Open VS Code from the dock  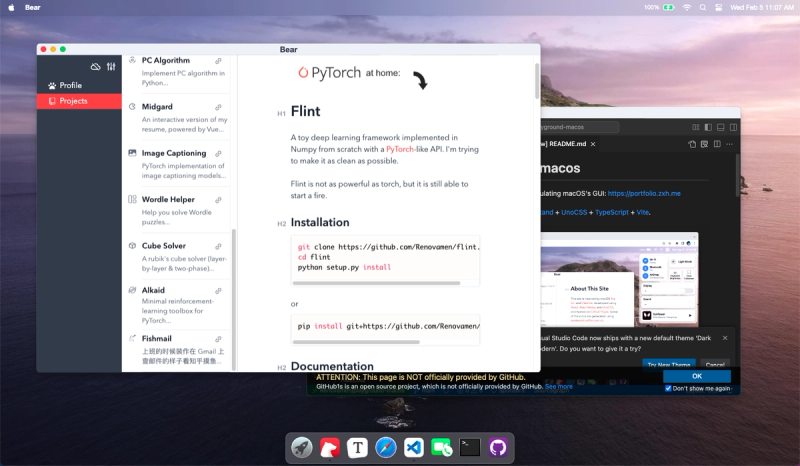pyautogui.click(x=414, y=448)
